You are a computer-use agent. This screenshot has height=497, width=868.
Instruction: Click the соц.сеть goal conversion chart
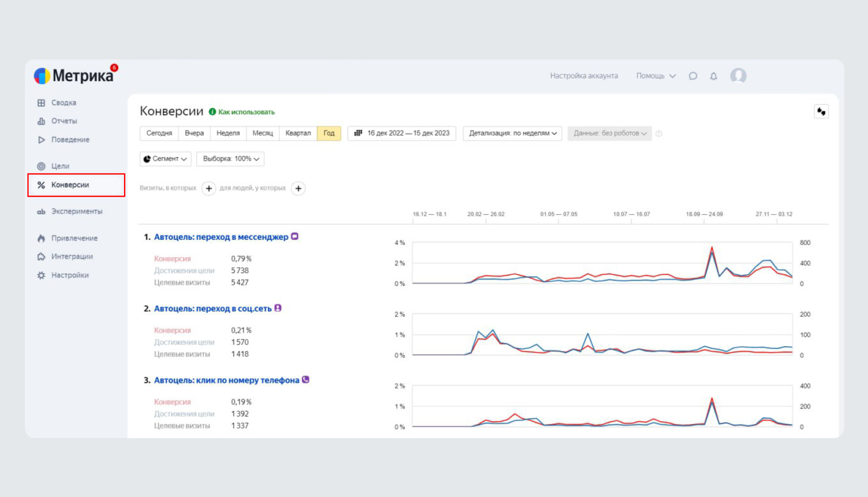click(x=602, y=335)
